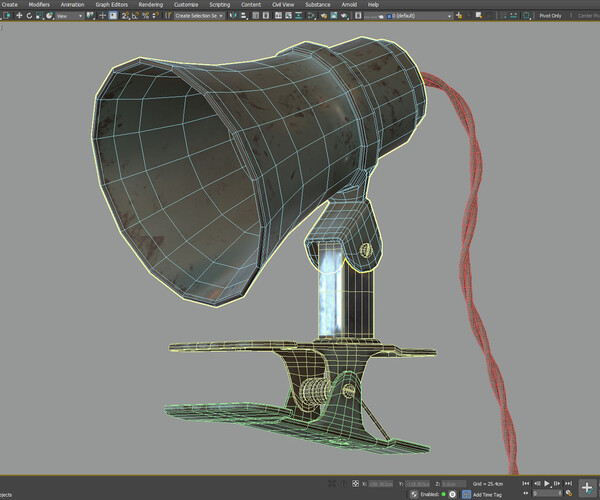Activate the Select and Scale tool
The width and height of the screenshot is (600, 500).
pos(39,16)
